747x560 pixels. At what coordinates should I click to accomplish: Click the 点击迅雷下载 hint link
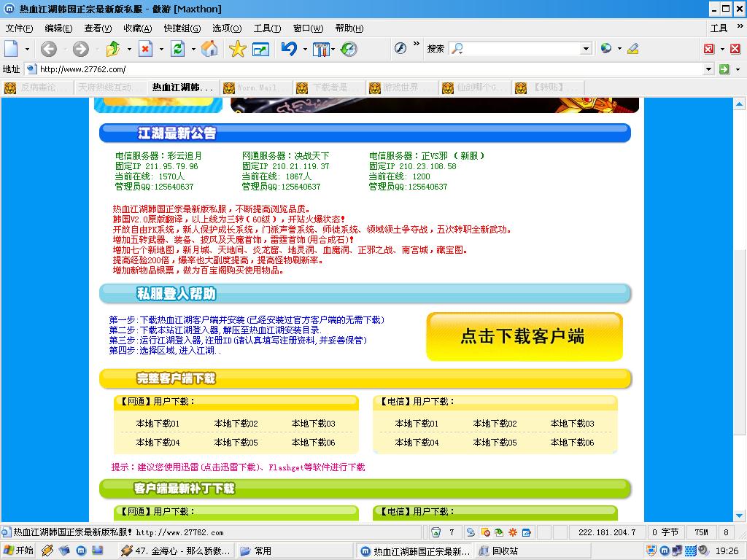click(x=230, y=467)
